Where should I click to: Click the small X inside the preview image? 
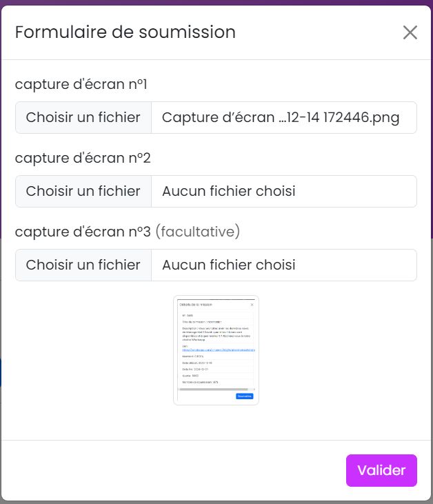tap(252, 304)
